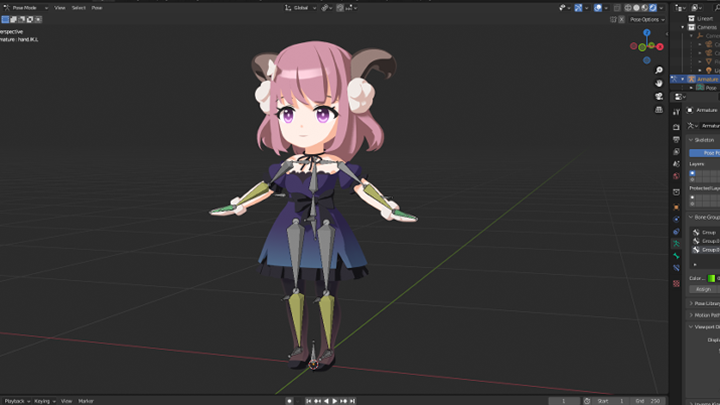Open the Pose Options popover

coord(647,20)
